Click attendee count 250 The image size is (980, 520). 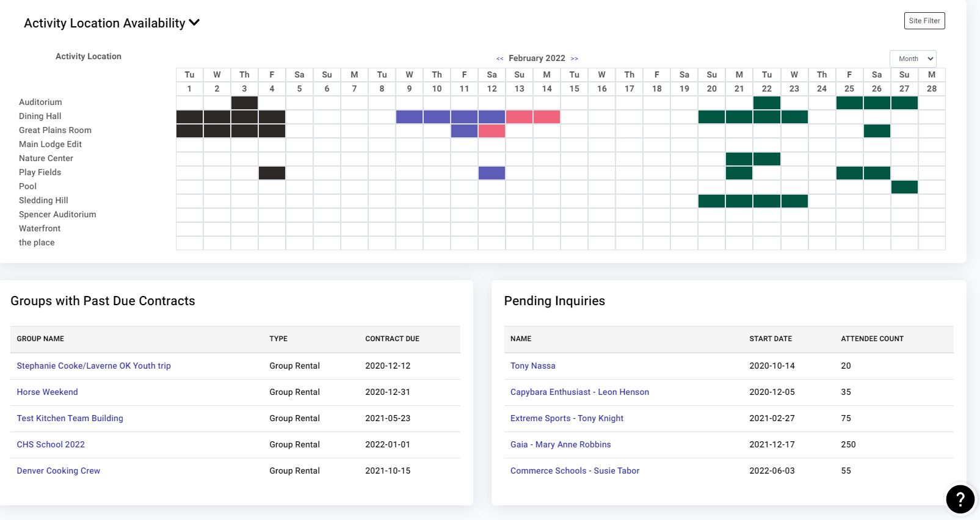point(848,444)
